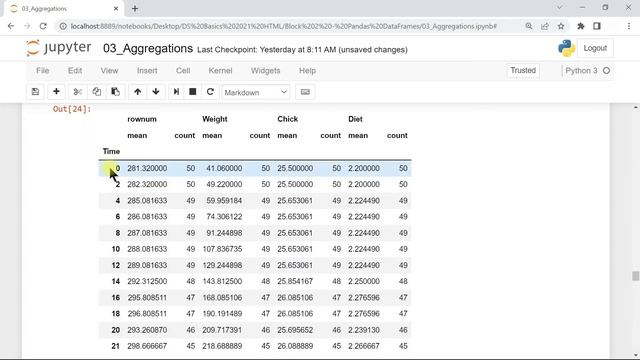
Task: Click the Jupyter logo
Action: (x=59, y=48)
